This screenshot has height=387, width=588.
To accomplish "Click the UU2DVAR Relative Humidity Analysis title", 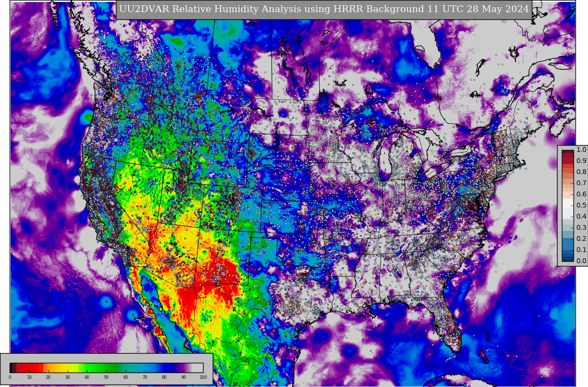I will 324,10.
